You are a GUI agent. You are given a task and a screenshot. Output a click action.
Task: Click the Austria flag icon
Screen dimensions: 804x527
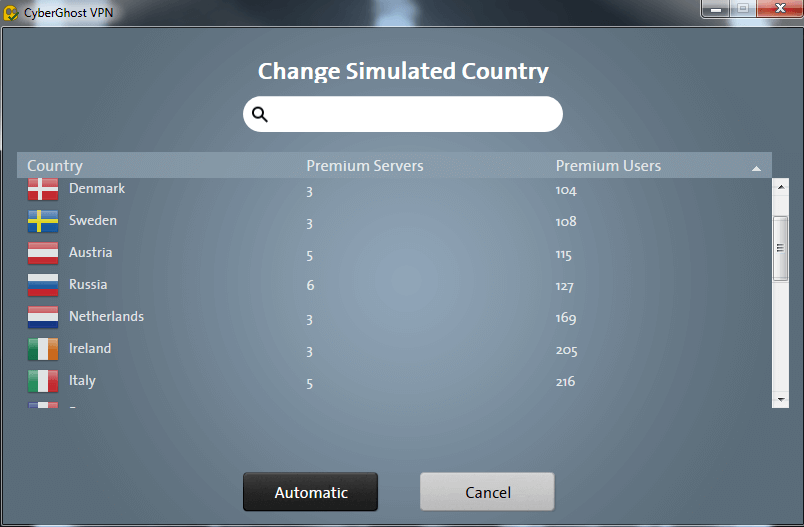(x=42, y=253)
